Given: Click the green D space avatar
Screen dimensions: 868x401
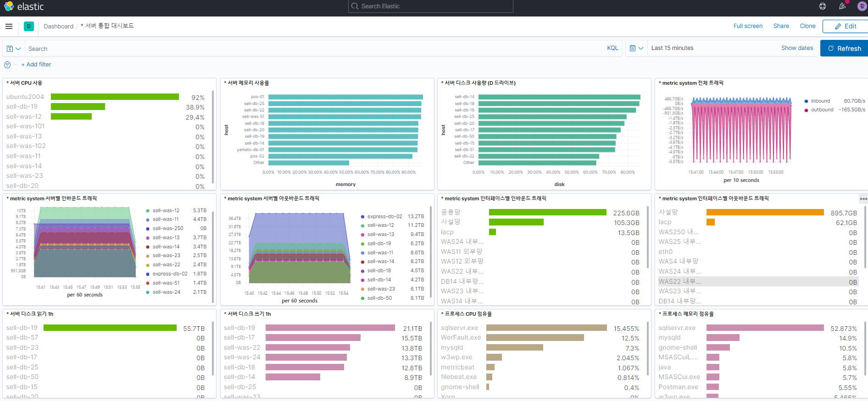Looking at the screenshot, I should [29, 27].
